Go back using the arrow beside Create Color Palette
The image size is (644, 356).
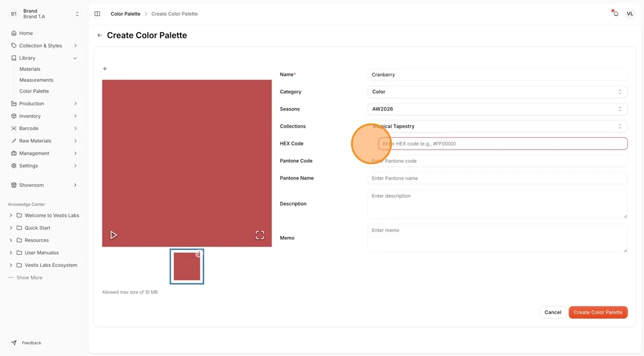point(99,35)
